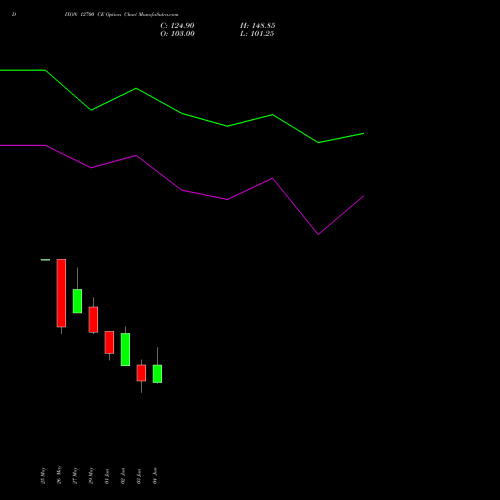Click the CE Options Chart title text
The image size is (500, 500).
[x=121, y=15]
